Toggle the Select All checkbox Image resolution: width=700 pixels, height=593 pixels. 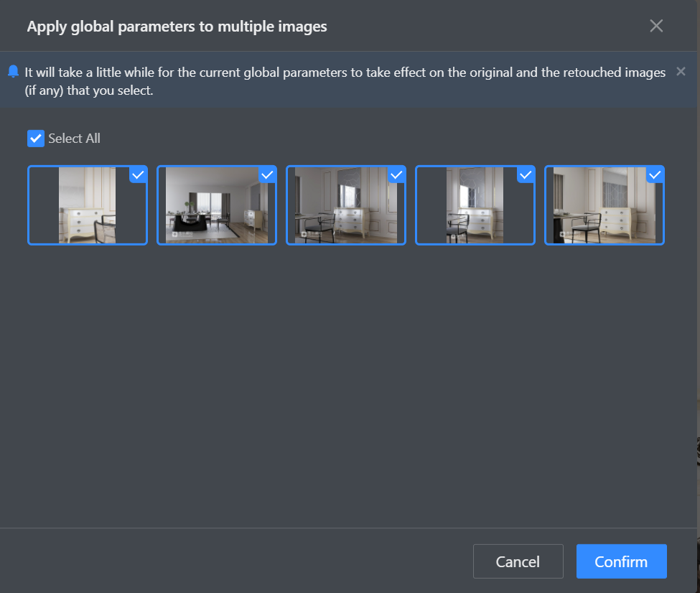pyautogui.click(x=36, y=139)
